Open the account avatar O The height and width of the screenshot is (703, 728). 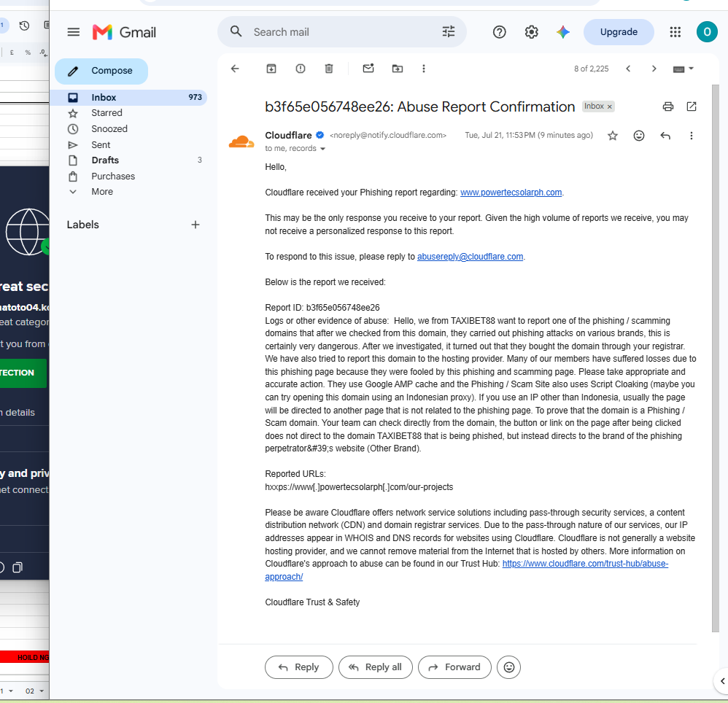click(707, 31)
